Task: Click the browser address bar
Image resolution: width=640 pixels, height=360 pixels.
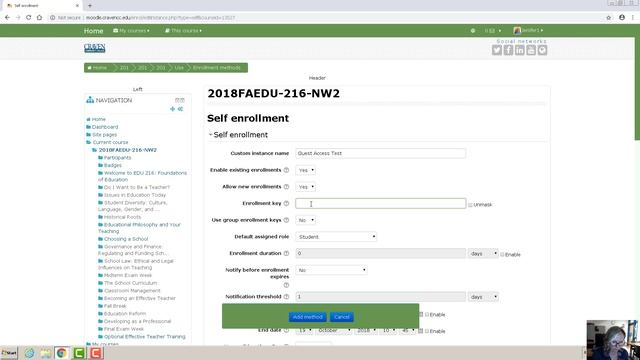Action: (x=327, y=18)
